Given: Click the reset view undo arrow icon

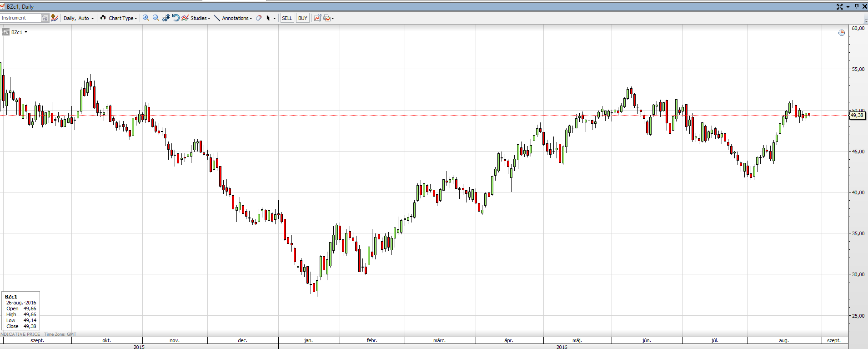Looking at the screenshot, I should click(176, 18).
